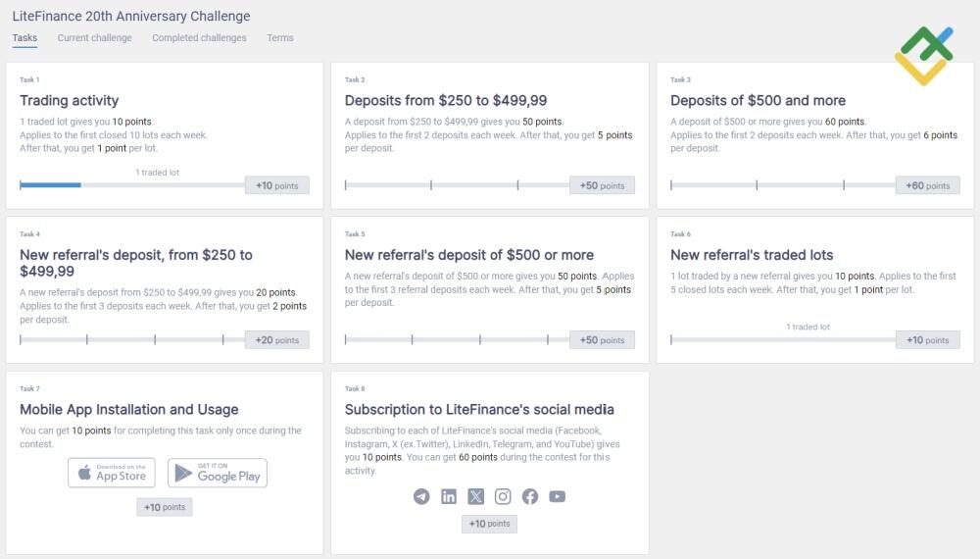The height and width of the screenshot is (559, 980).
Task: Open the Instagram social icon
Action: 503,496
